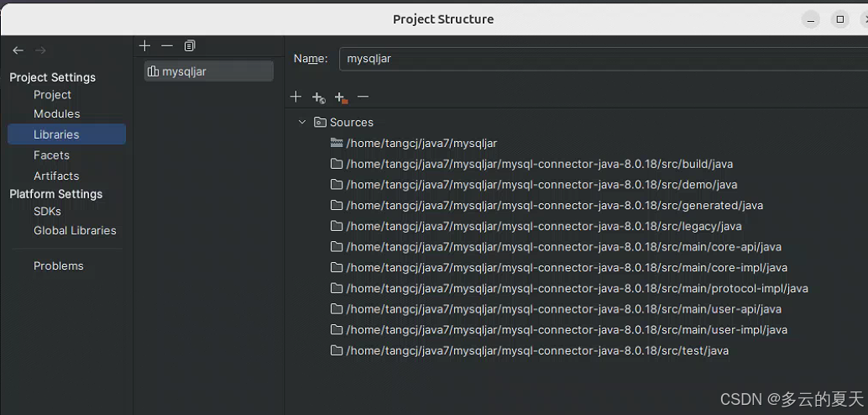Screen dimensions: 868x415
Task: Click the library icon beside mysqljar
Action: point(154,71)
